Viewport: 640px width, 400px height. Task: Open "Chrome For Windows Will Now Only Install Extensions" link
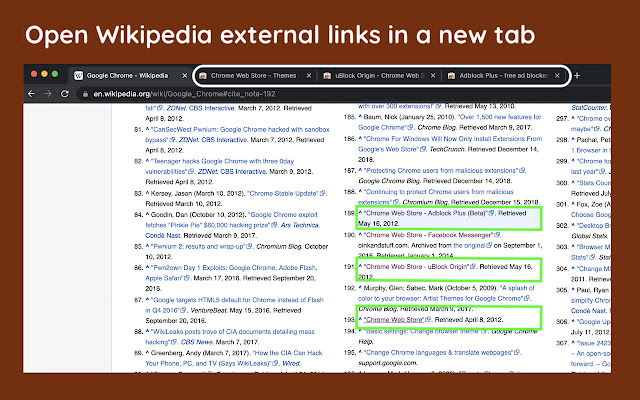pos(450,144)
